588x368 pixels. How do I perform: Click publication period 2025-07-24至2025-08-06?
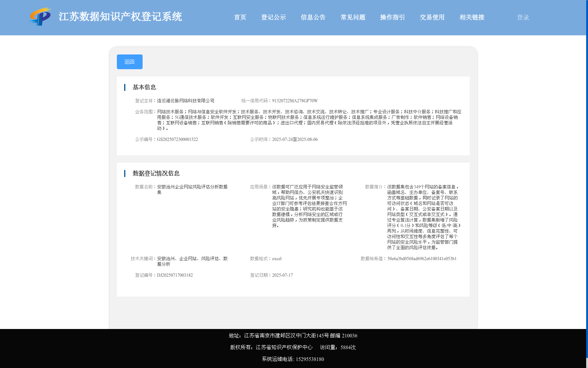point(295,139)
